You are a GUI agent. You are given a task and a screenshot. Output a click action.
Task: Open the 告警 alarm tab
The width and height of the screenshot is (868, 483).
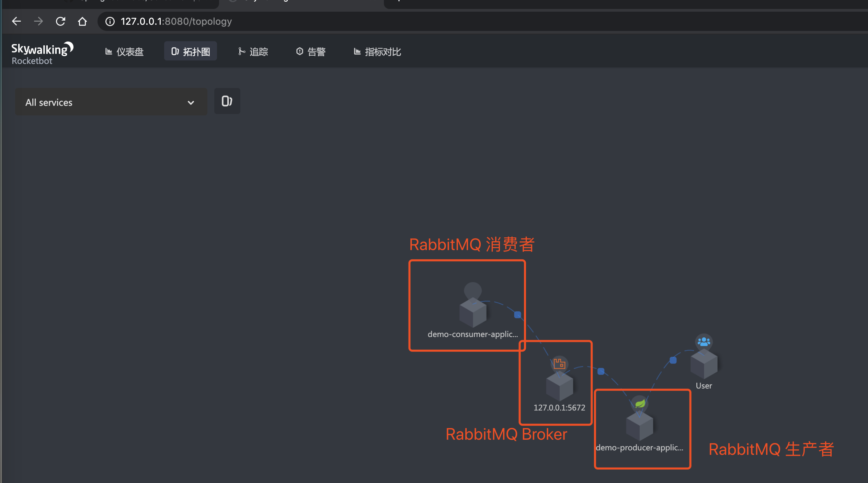tap(311, 52)
